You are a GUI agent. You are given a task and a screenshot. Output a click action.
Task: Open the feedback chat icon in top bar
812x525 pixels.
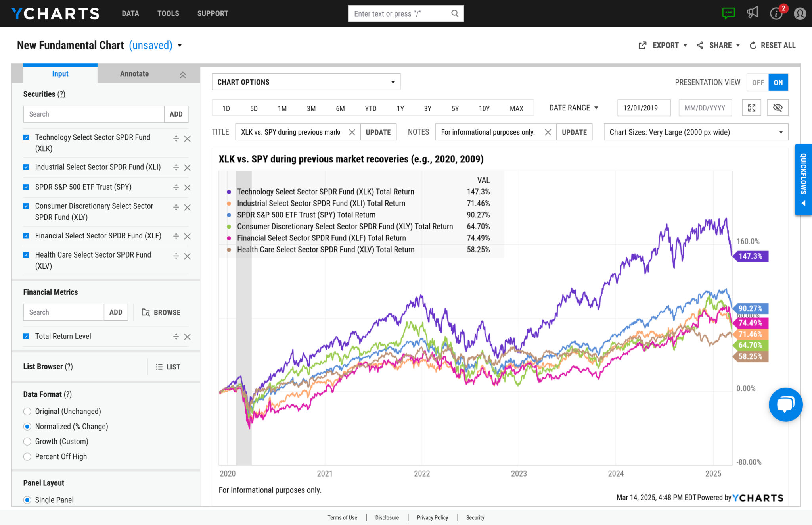(729, 13)
